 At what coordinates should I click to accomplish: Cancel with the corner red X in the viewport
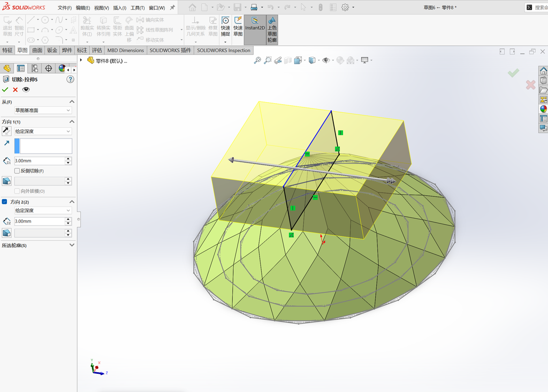530,84
